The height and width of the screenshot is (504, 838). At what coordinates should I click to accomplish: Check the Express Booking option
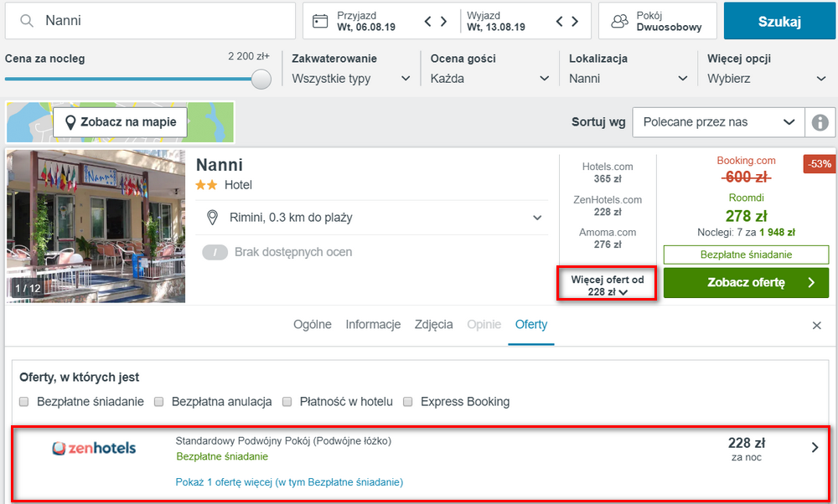(x=408, y=402)
